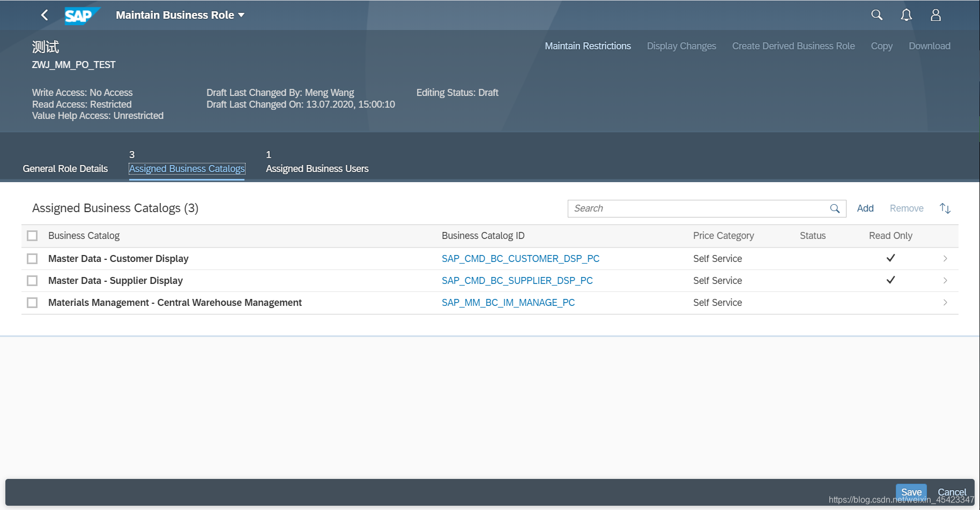Screen dimensions: 980x510
Task: Click the SAP logo
Action: coord(82,16)
